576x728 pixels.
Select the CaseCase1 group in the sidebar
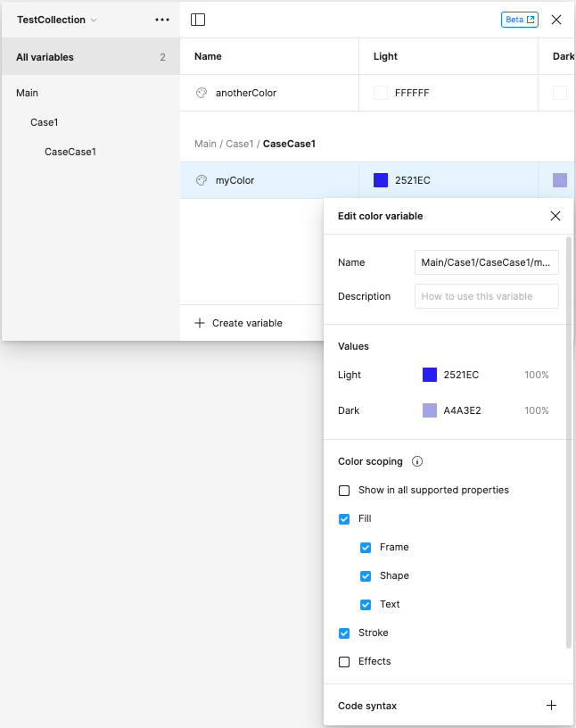tap(70, 152)
